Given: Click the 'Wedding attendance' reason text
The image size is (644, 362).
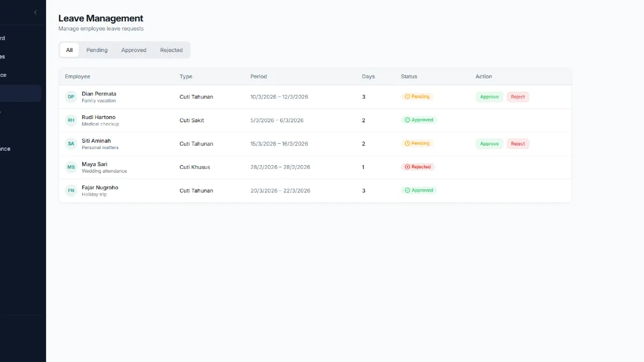Looking at the screenshot, I should tap(104, 171).
